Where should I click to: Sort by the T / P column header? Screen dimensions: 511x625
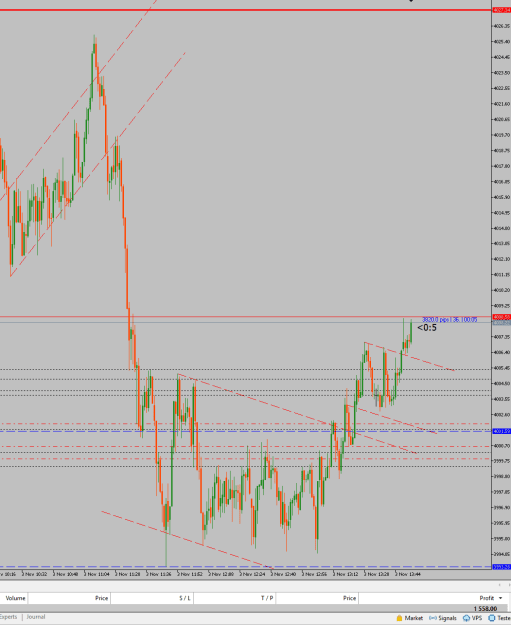pos(267,598)
